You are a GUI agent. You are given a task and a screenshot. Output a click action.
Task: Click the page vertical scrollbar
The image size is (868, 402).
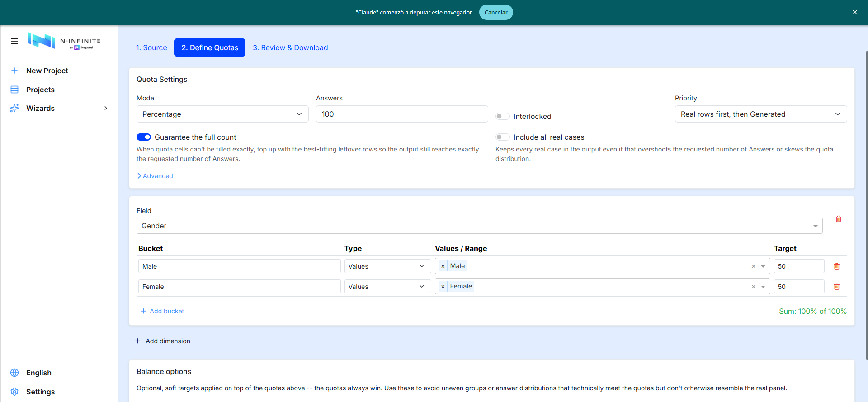[866, 206]
